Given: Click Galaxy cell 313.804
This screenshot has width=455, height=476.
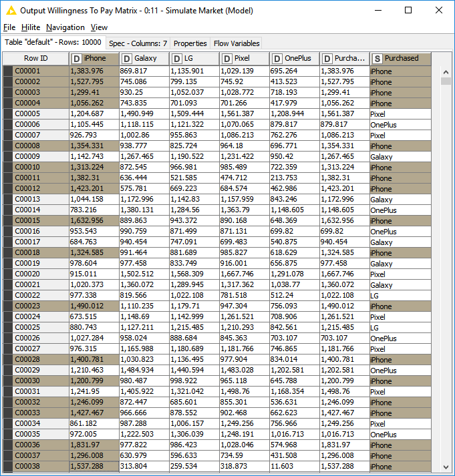Looking at the screenshot, I should point(144,466).
